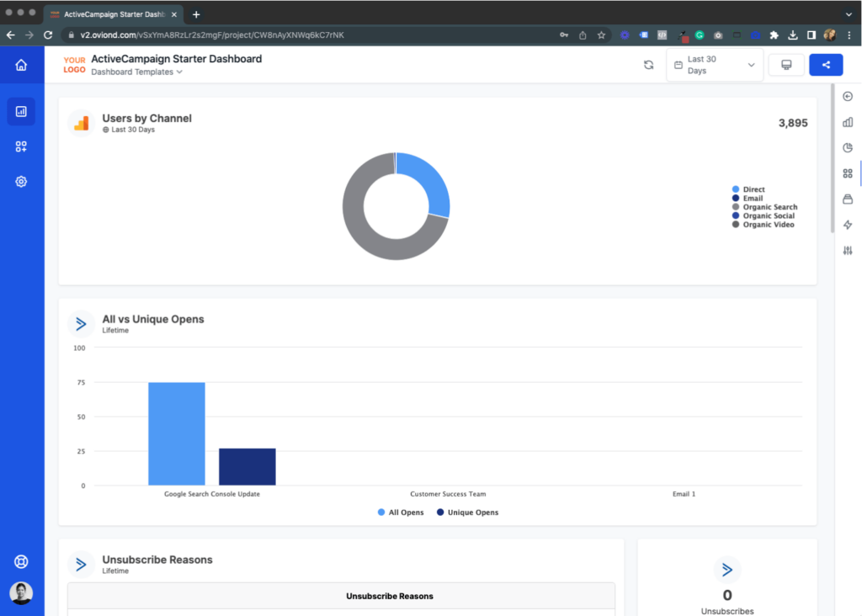Open the Last 30 Days date range dropdown
The width and height of the screenshot is (862, 616).
715,65
